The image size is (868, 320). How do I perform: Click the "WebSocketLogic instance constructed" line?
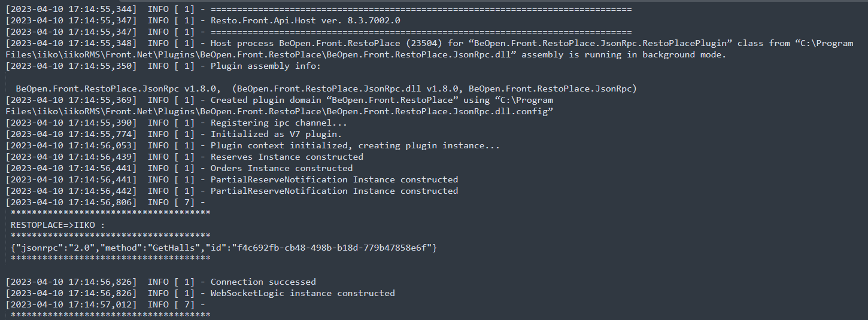[x=302, y=293]
